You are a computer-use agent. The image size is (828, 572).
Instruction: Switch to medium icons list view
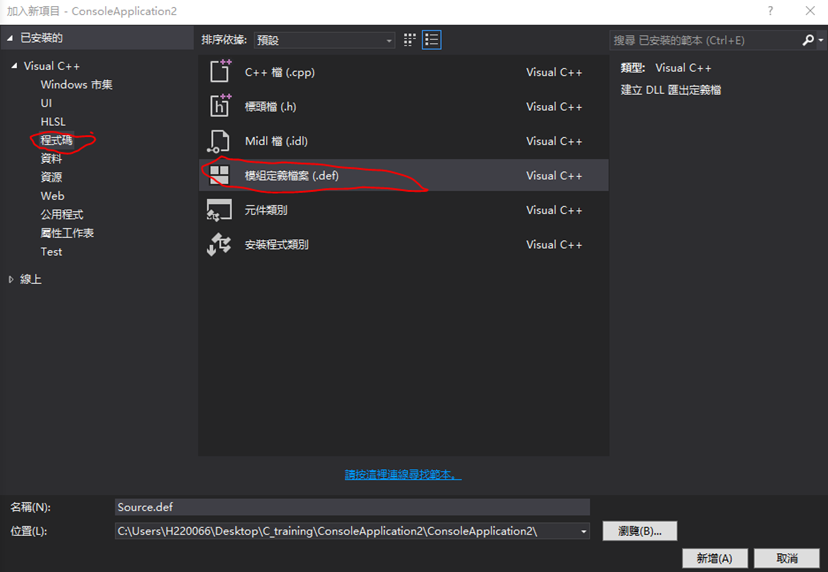431,40
